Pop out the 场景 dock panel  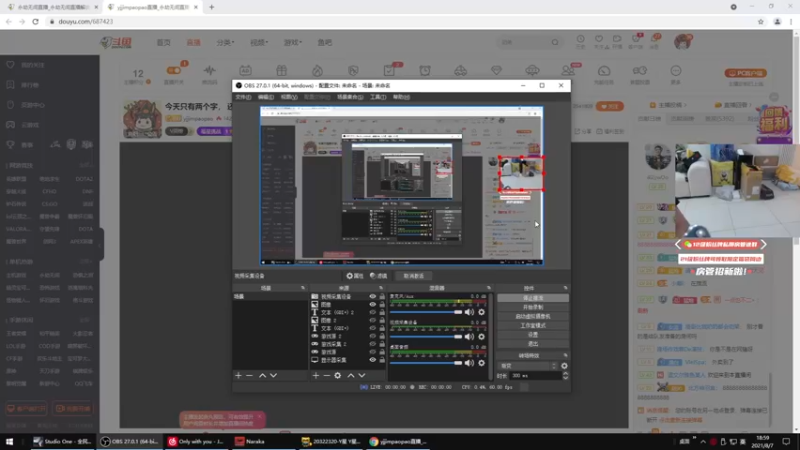[303, 288]
